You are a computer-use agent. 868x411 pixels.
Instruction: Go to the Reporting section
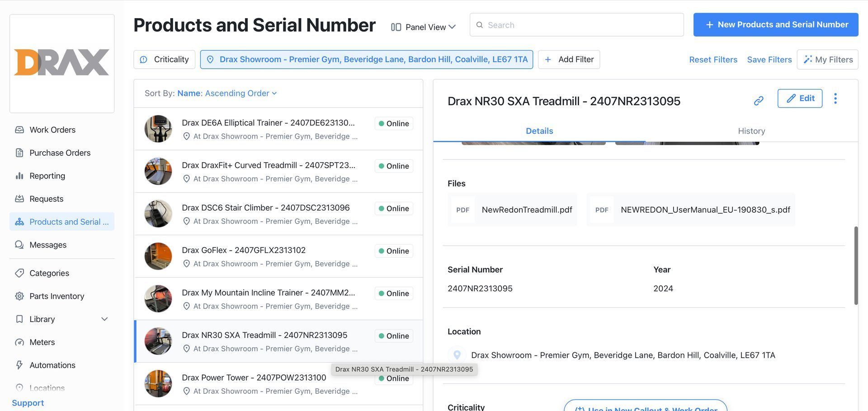(x=47, y=176)
